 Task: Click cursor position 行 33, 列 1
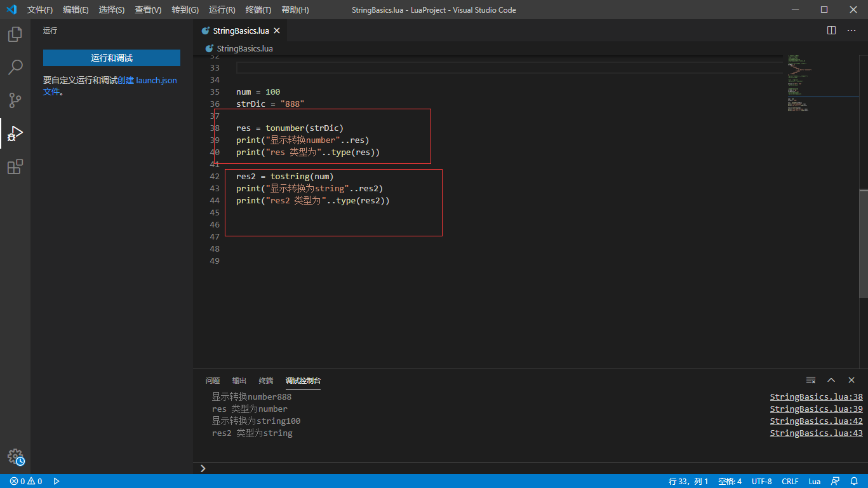[688, 481]
